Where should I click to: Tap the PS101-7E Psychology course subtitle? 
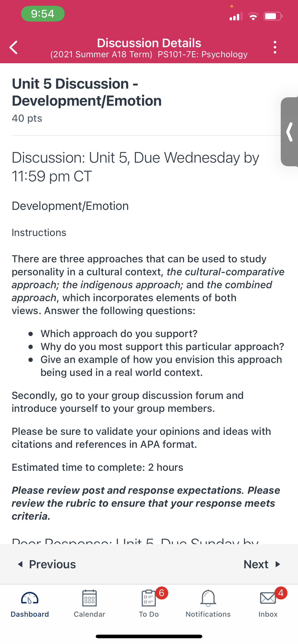point(203,54)
